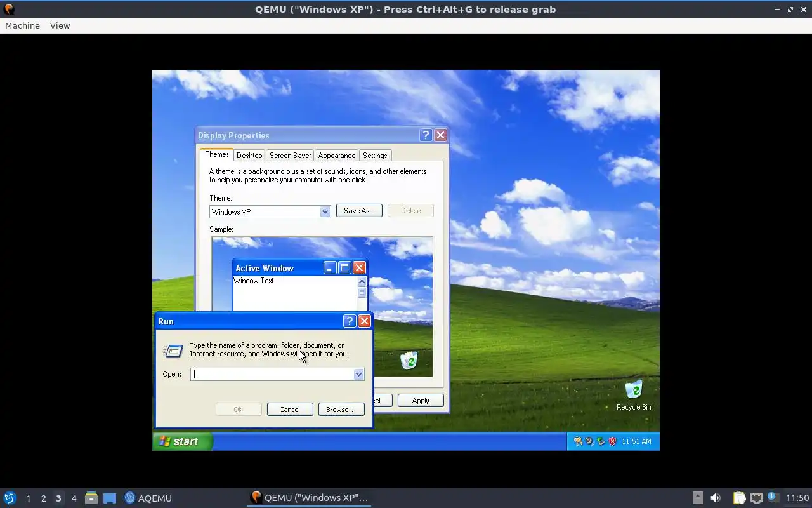Switch to workspace 4
812x508 pixels.
(74, 498)
